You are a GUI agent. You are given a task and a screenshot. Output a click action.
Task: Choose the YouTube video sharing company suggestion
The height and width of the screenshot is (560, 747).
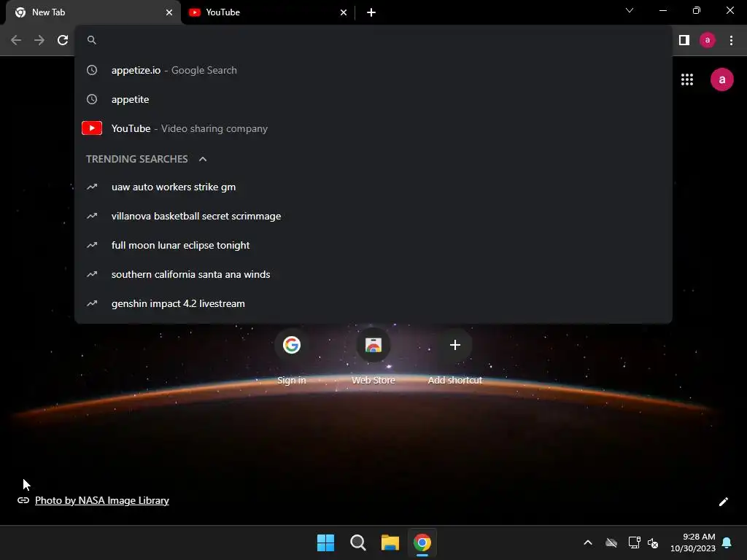373,128
